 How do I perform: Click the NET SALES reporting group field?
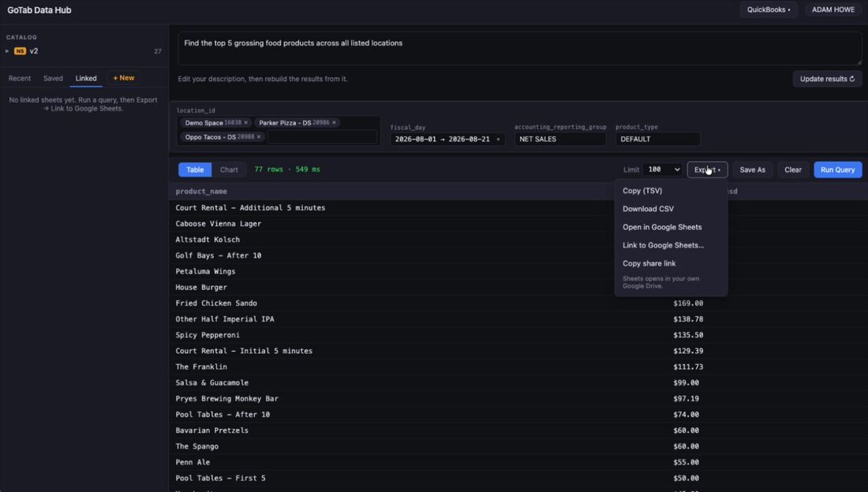(559, 139)
